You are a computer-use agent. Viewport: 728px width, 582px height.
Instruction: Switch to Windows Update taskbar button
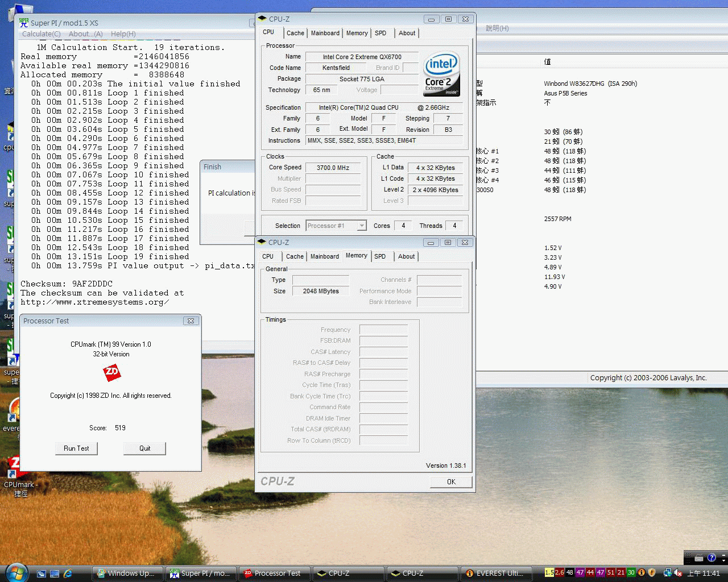(128, 573)
